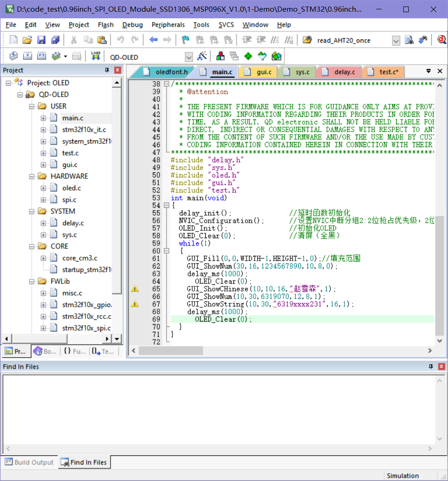Build the target files

28,55
